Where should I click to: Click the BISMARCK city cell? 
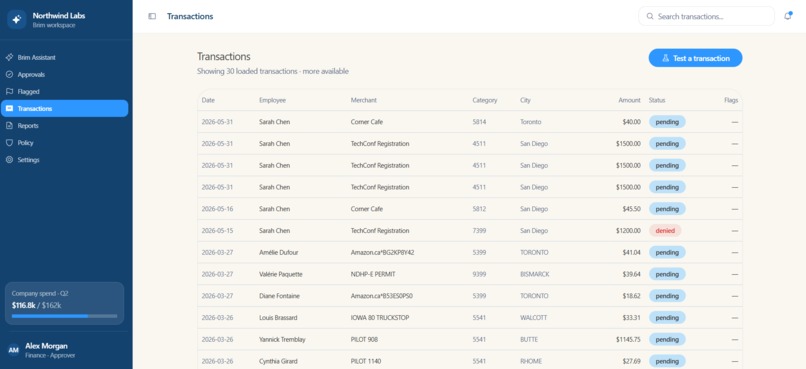535,274
